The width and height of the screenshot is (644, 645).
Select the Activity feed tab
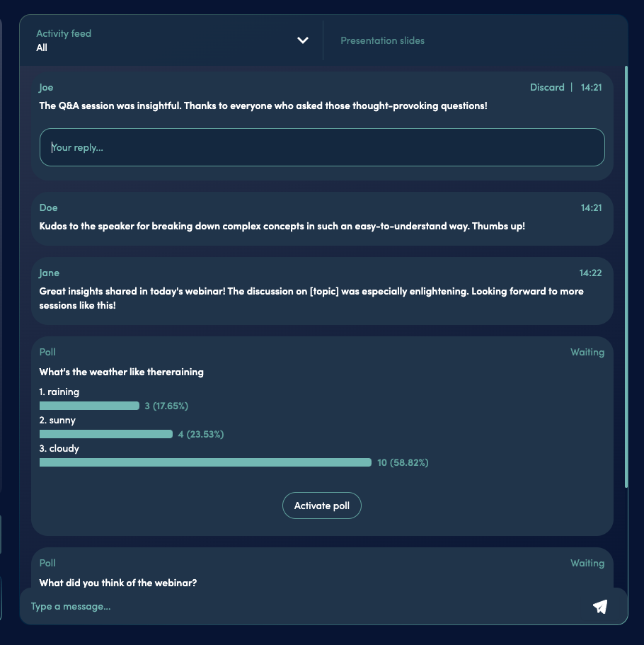click(x=64, y=33)
